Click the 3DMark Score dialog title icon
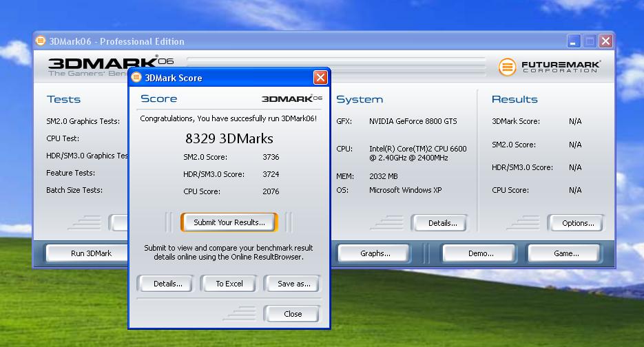Image resolution: width=644 pixels, height=347 pixels. pyautogui.click(x=136, y=77)
